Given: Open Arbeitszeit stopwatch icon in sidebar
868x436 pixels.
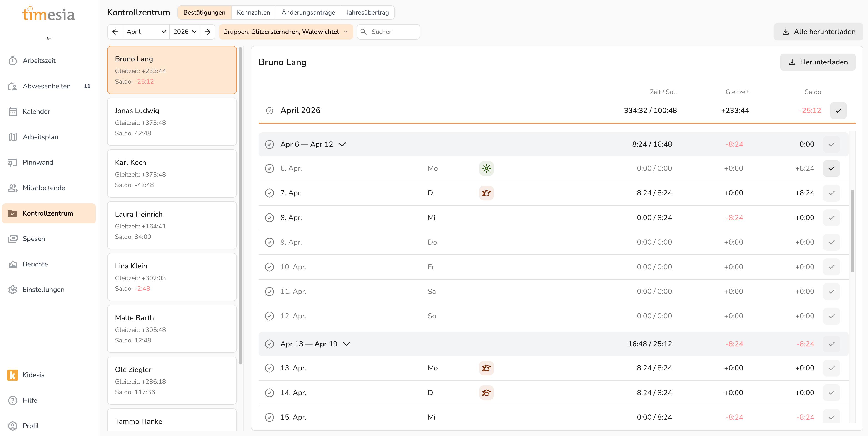Looking at the screenshot, I should pyautogui.click(x=12, y=61).
